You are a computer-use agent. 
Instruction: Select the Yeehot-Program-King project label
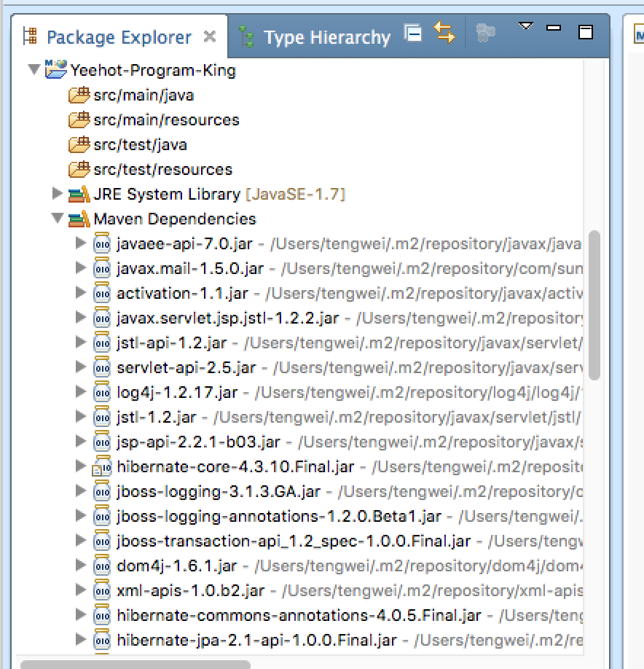pos(153,71)
